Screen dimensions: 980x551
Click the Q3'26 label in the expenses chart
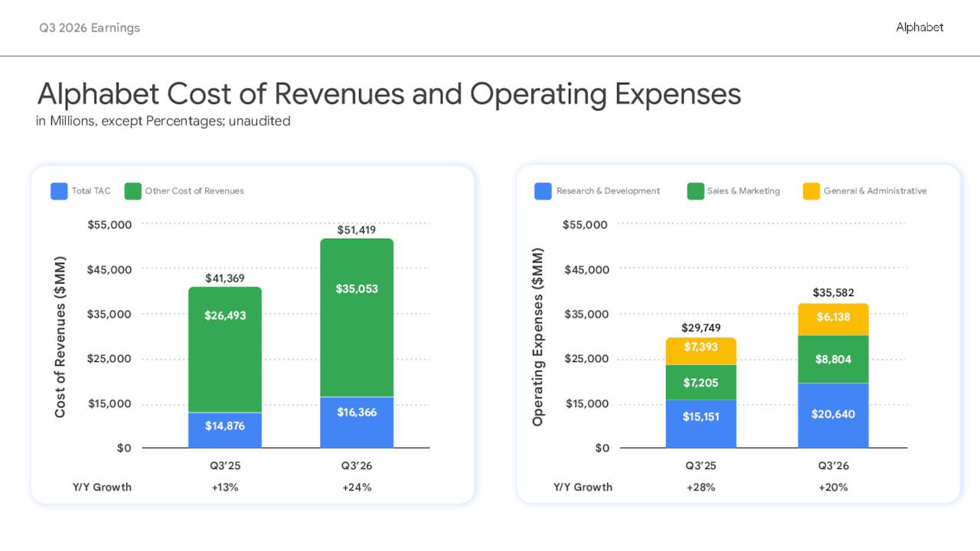[x=834, y=465]
